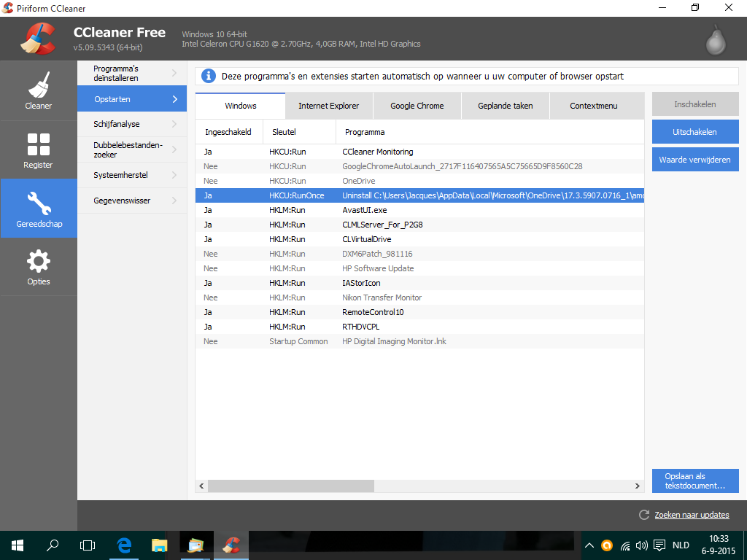Click the Uitschakelen button

tap(694, 132)
